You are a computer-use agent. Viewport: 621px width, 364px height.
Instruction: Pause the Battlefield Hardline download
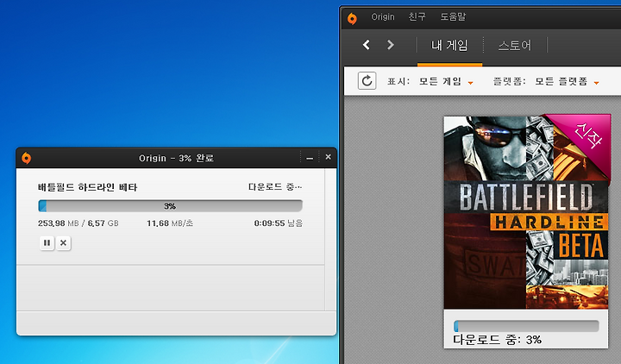(x=47, y=242)
